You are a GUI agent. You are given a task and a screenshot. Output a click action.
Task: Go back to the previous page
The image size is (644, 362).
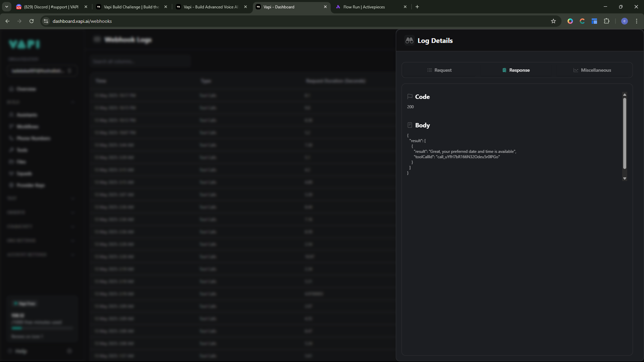pyautogui.click(x=7, y=21)
